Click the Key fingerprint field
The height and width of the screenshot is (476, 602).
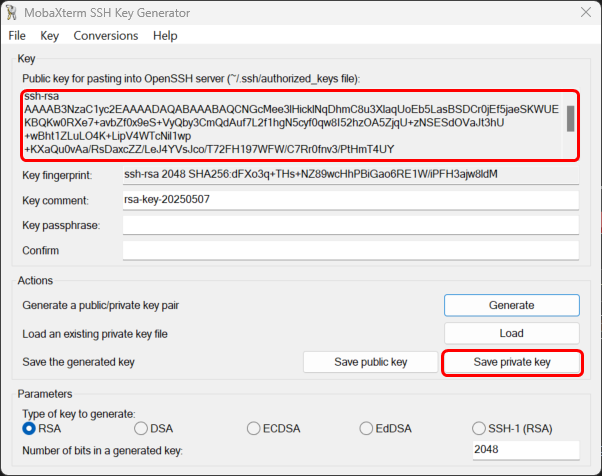click(350, 175)
